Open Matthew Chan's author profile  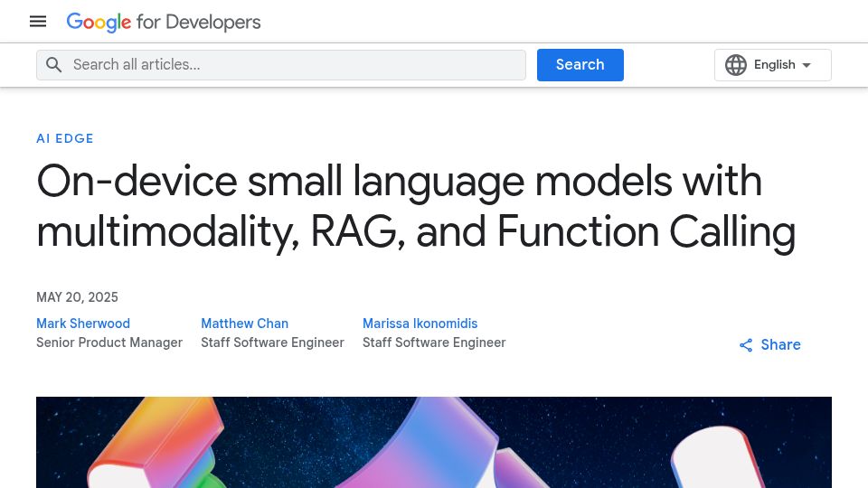point(245,324)
